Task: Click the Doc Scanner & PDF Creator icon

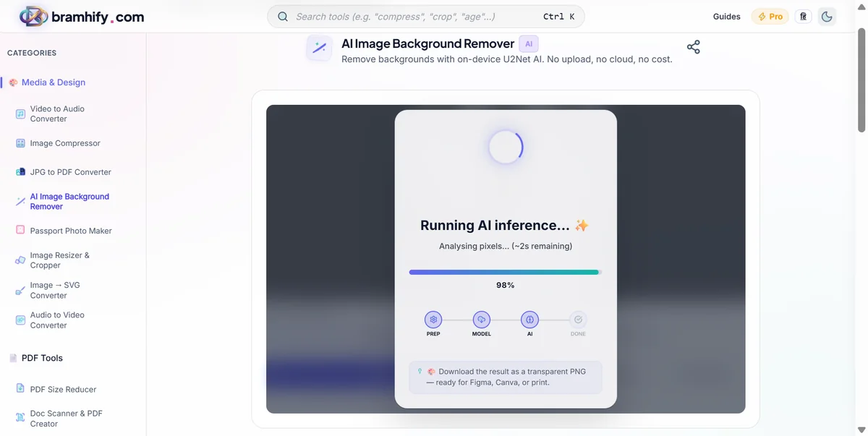Action: (20, 418)
